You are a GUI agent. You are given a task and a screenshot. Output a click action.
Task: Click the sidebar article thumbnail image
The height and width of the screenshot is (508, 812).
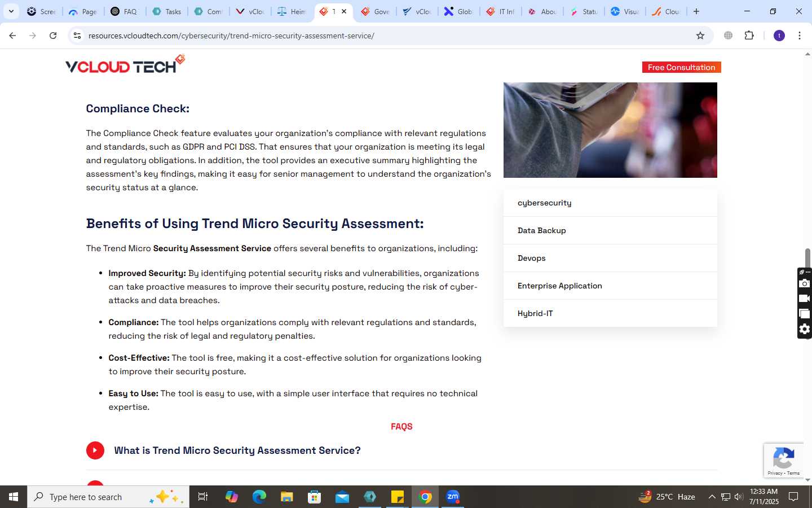pyautogui.click(x=610, y=130)
